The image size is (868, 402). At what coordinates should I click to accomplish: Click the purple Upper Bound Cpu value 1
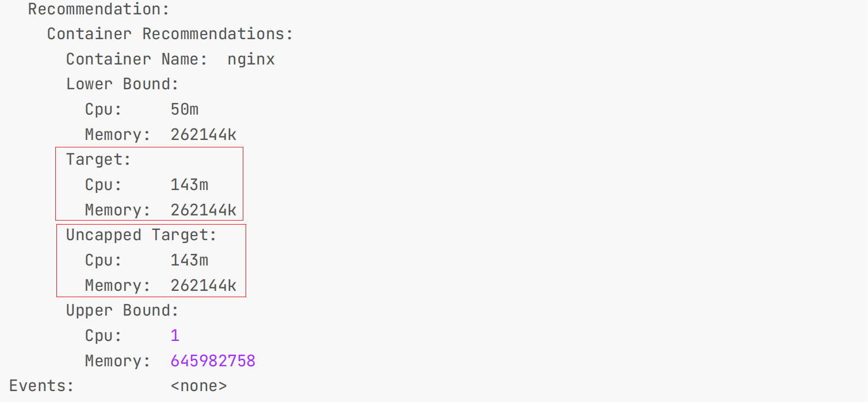pyautogui.click(x=175, y=336)
